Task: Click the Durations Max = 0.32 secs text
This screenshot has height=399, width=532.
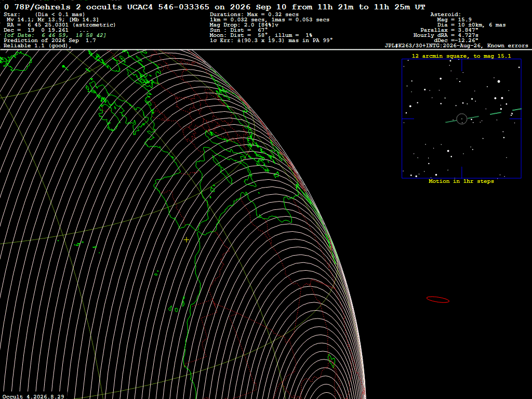Action: [254, 15]
